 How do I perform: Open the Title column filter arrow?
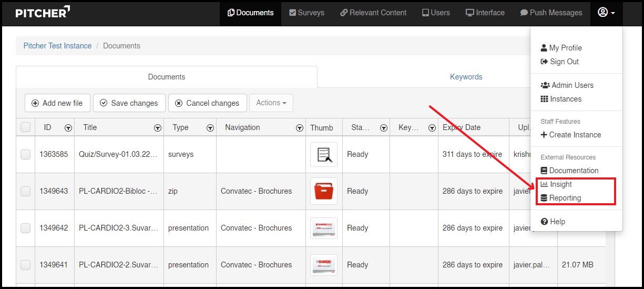(x=157, y=128)
